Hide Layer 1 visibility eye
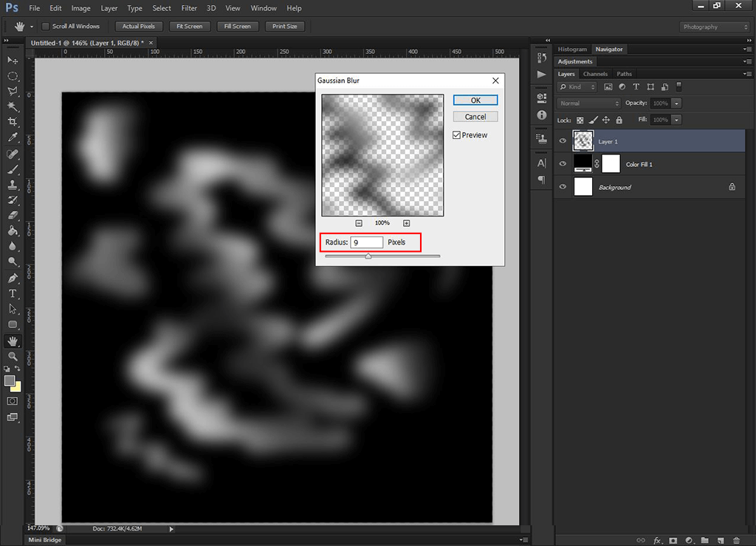Screen dimensions: 756x546 562,141
